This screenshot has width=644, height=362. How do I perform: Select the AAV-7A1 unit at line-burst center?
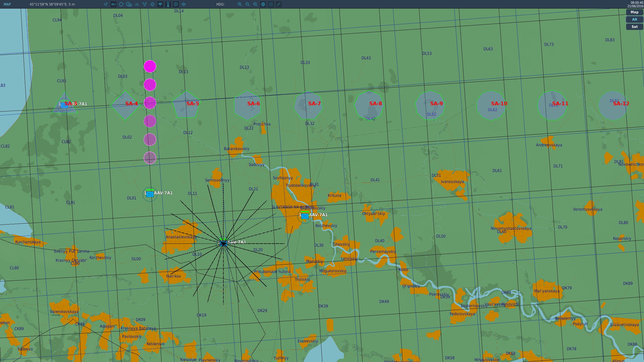[223, 243]
